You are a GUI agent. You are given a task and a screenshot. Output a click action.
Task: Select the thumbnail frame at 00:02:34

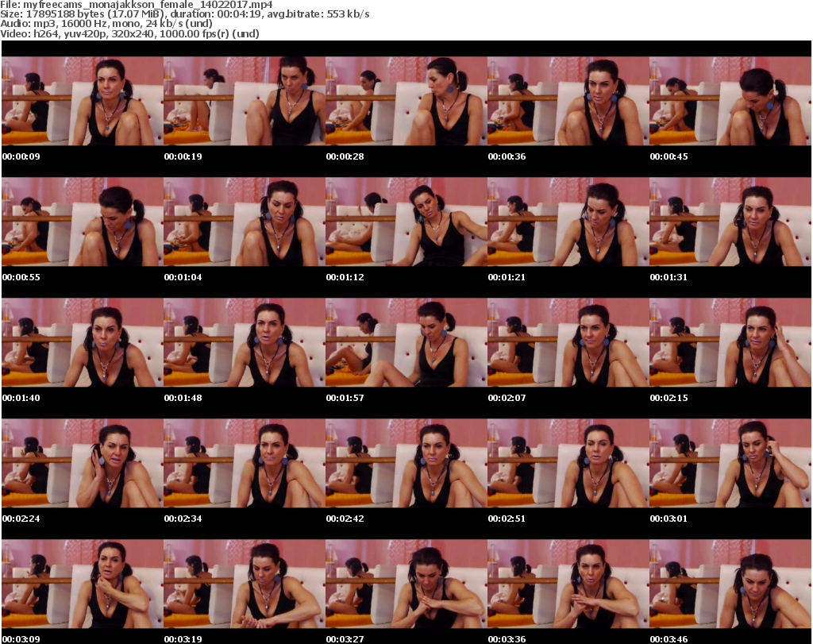click(245, 463)
